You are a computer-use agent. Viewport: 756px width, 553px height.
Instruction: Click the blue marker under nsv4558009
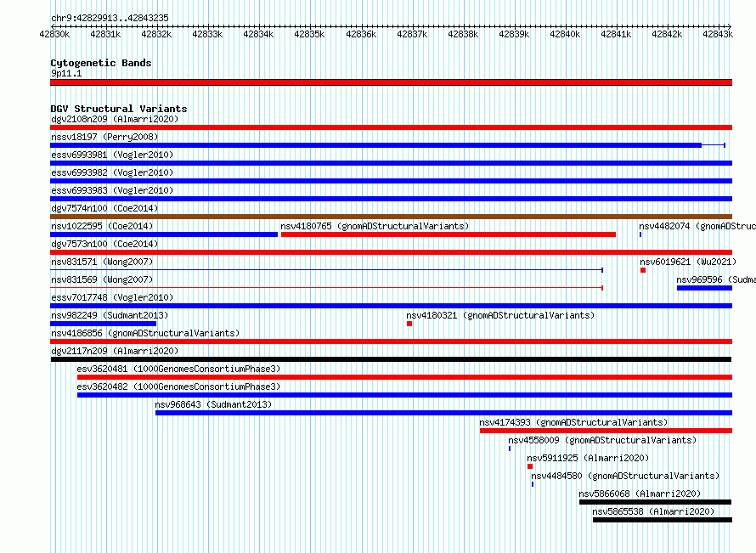(510, 449)
